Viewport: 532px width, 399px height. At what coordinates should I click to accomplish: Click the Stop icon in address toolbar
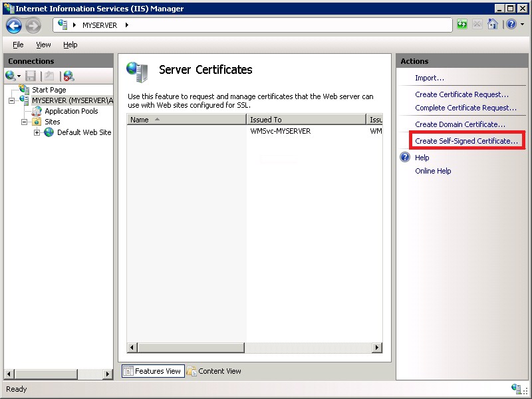coord(477,25)
